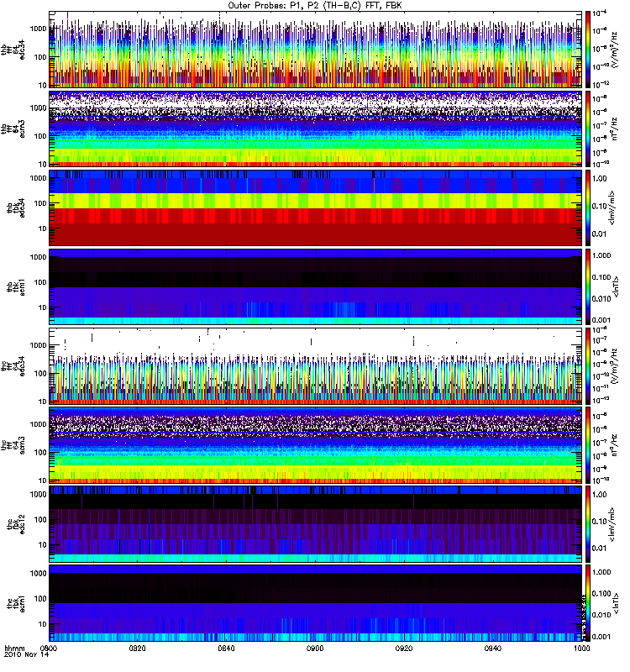Click the '<|nT|>' unit label beside thc fbk scm1 color bar
The height and width of the screenshot is (672, 630).
click(x=616, y=603)
